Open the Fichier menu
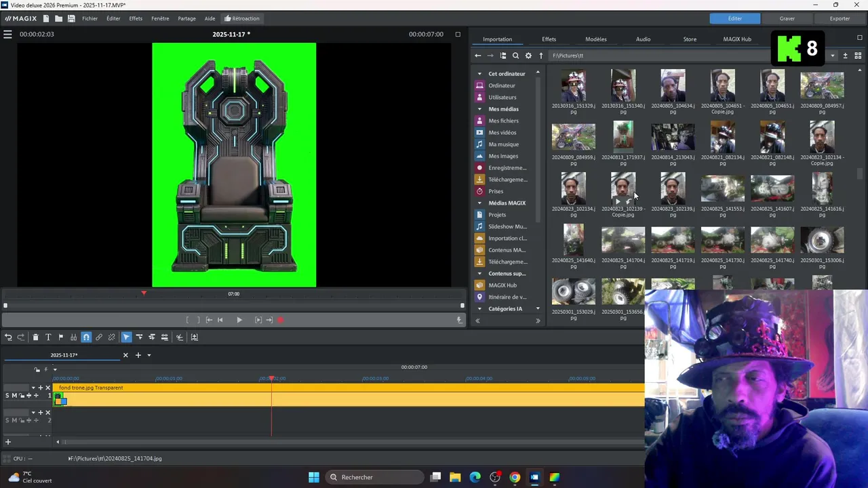The height and width of the screenshot is (488, 868). click(x=90, y=18)
